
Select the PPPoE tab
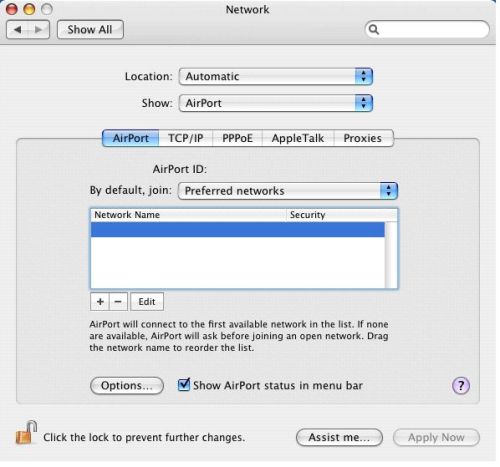tap(237, 138)
